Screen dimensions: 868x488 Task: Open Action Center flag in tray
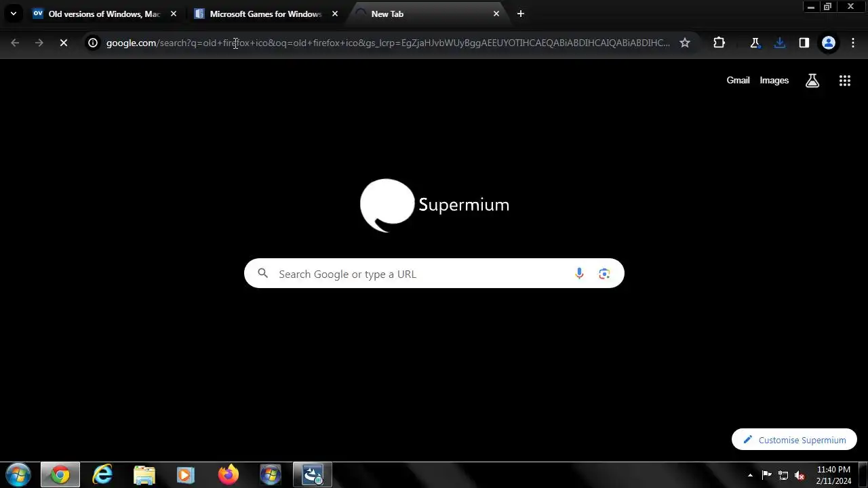pyautogui.click(x=767, y=475)
